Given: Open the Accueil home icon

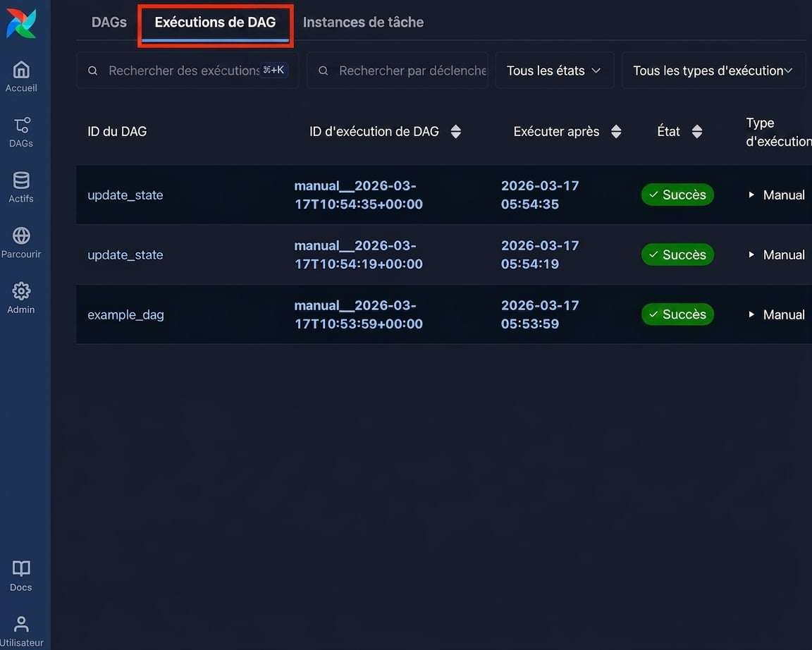Looking at the screenshot, I should [21, 69].
